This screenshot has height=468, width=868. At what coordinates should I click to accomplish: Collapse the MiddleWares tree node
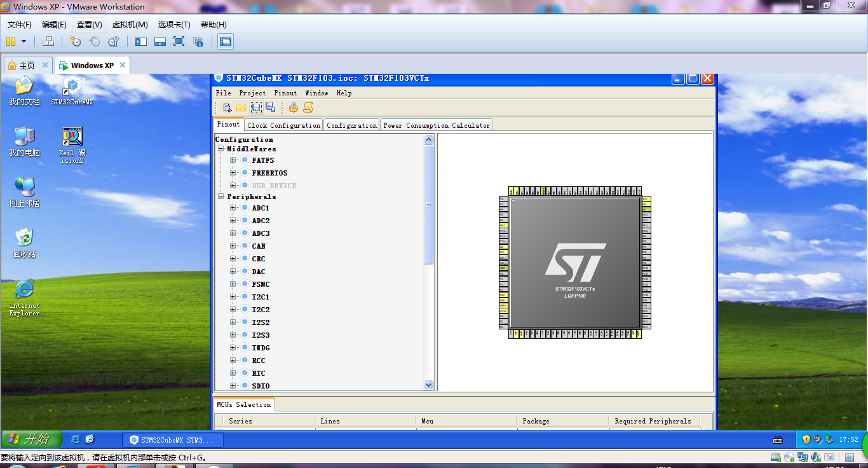[221, 149]
